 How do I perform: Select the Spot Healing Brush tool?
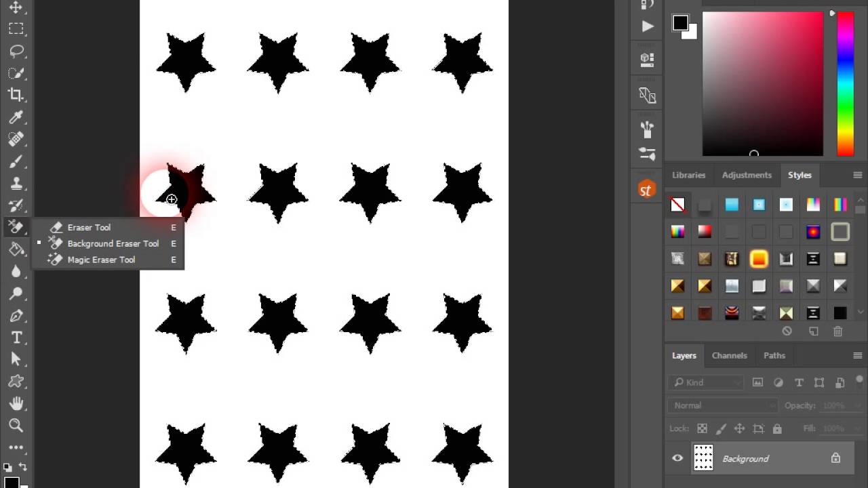tap(16, 139)
